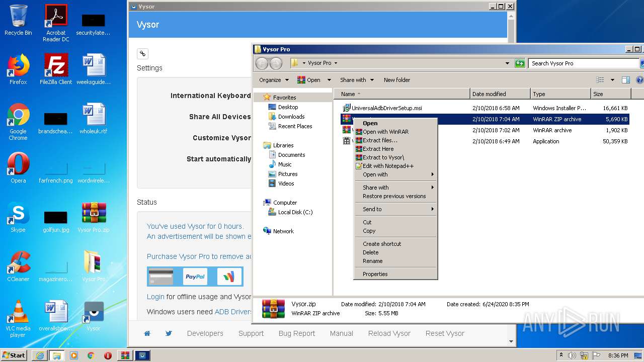The width and height of the screenshot is (644, 362).
Task: Open the Organize dropdown menu
Action: 274,80
